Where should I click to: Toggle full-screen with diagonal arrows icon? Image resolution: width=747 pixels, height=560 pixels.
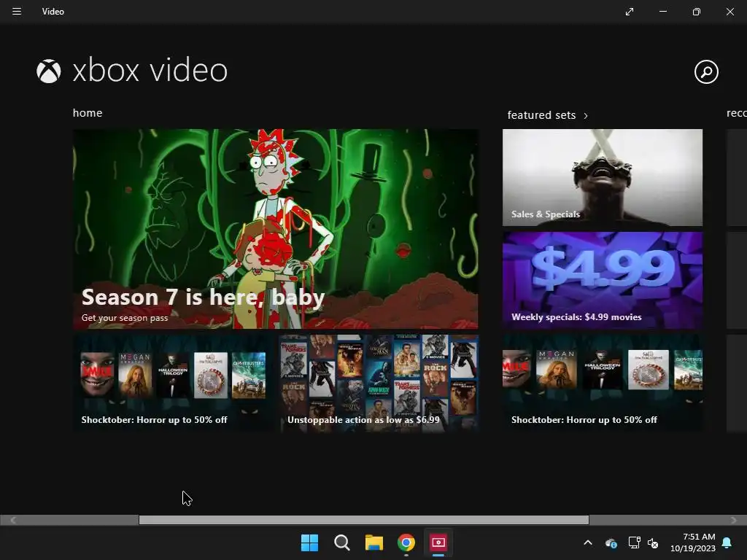click(630, 12)
